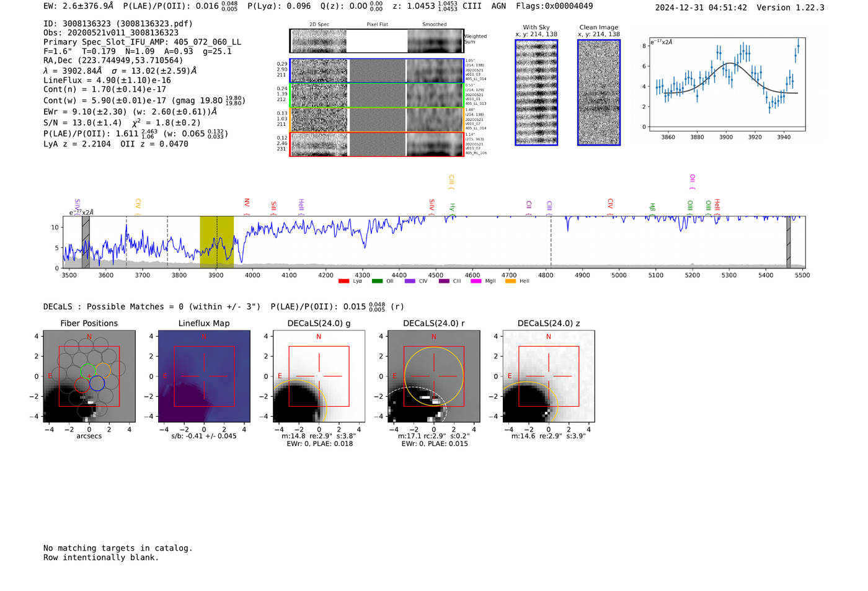Click the orange CIII label above spectrum

[451, 182]
